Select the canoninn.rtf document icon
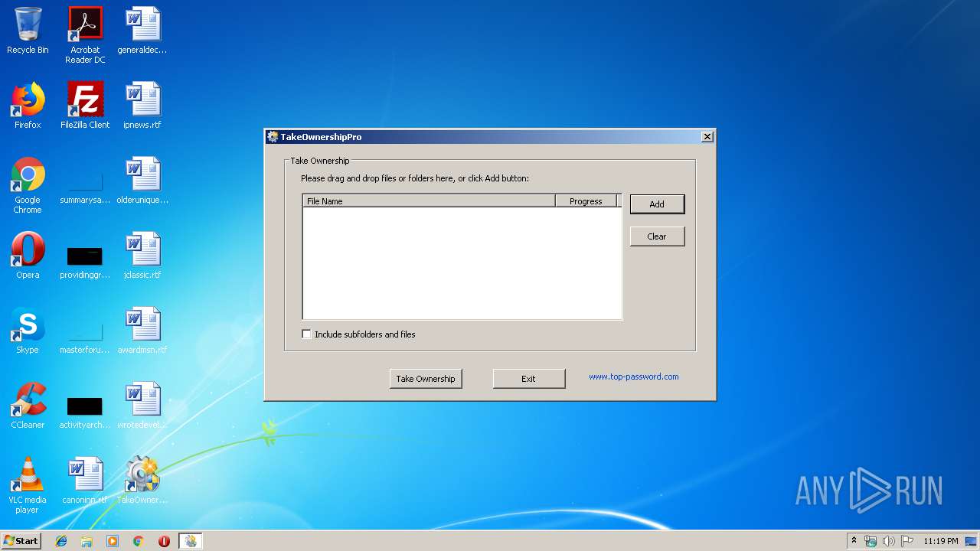Screen dimensions: 980x551 [85, 481]
